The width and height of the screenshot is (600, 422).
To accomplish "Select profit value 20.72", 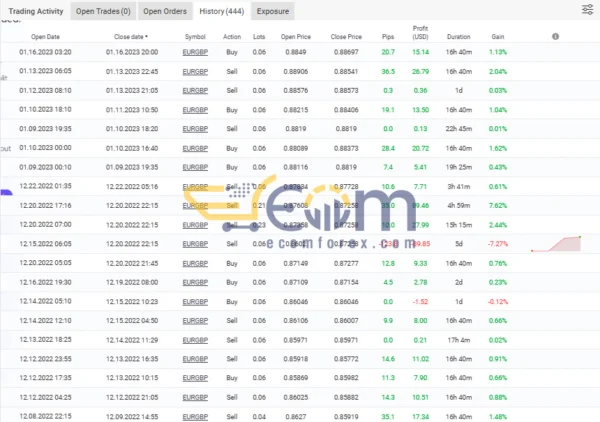I will pos(420,148).
